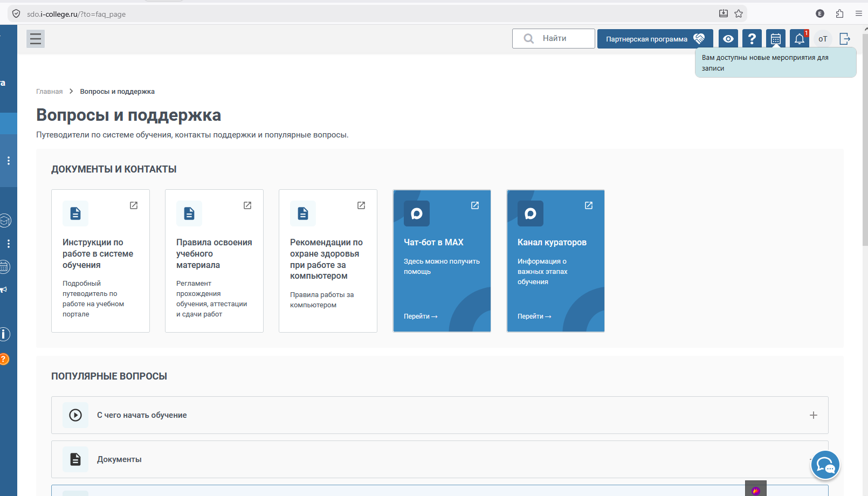Click messenger icon on Канал кураторов card

coord(531,213)
